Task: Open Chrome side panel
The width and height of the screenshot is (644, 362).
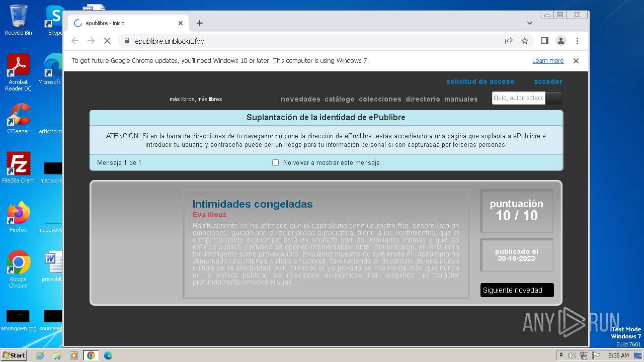Action: point(545,41)
